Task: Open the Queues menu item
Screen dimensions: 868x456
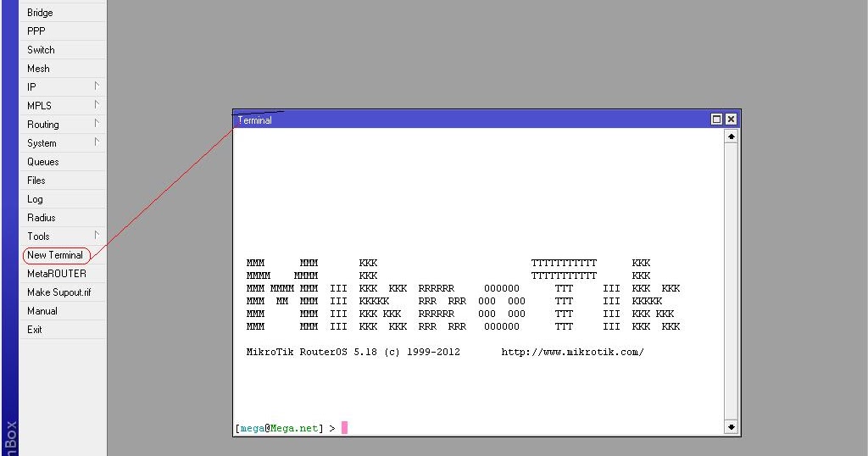Action: pos(62,162)
